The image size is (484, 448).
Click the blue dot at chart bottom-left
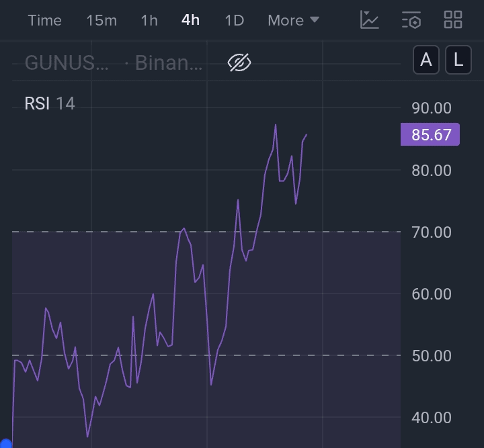click(5, 443)
